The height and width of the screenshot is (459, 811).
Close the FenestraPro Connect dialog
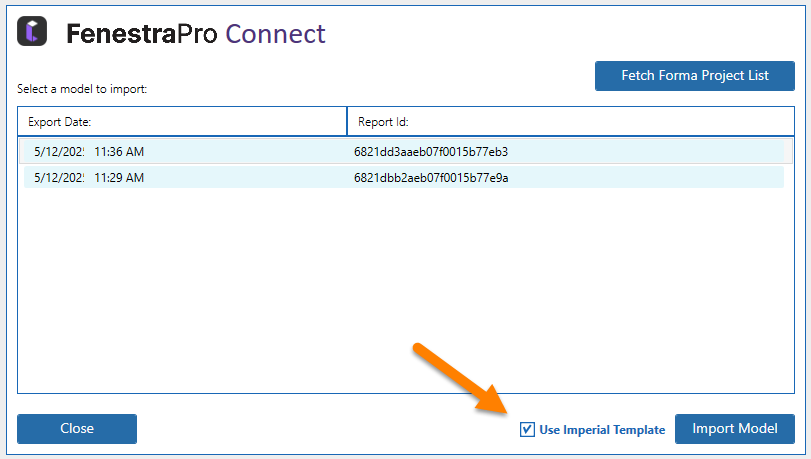(x=77, y=428)
